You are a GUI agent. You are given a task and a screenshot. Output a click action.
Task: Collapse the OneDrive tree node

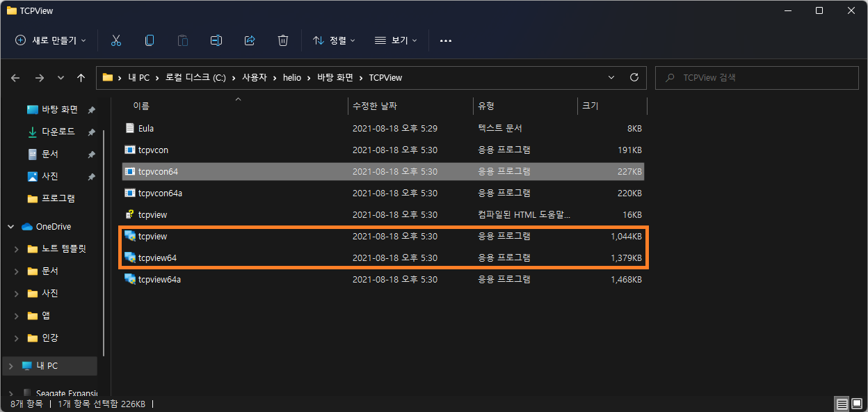click(11, 227)
